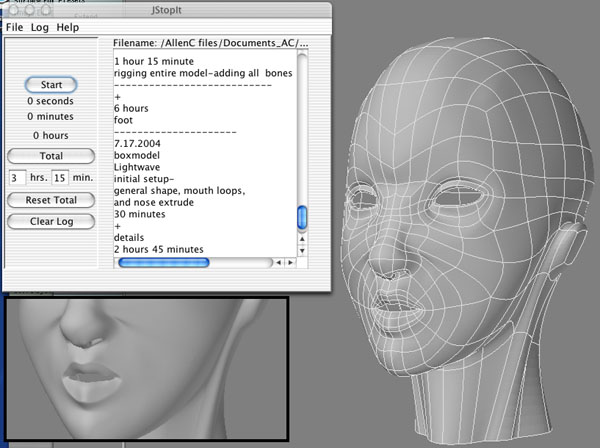Click the red close button of JStopIt
Viewport: 600px width, 448px height.
pos(12,10)
